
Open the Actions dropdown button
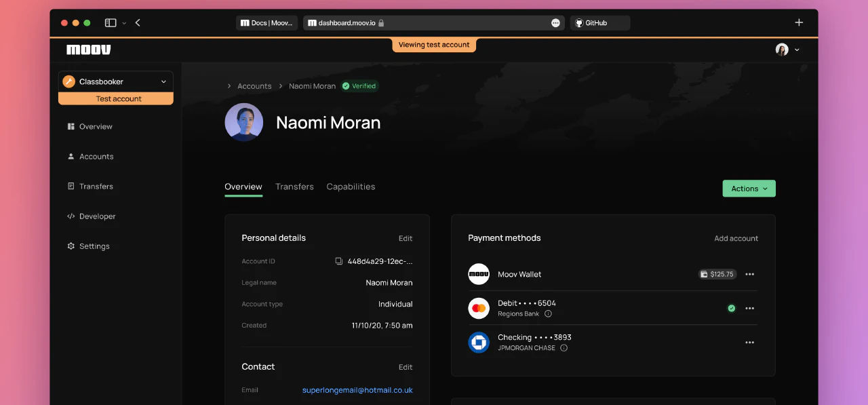(749, 189)
